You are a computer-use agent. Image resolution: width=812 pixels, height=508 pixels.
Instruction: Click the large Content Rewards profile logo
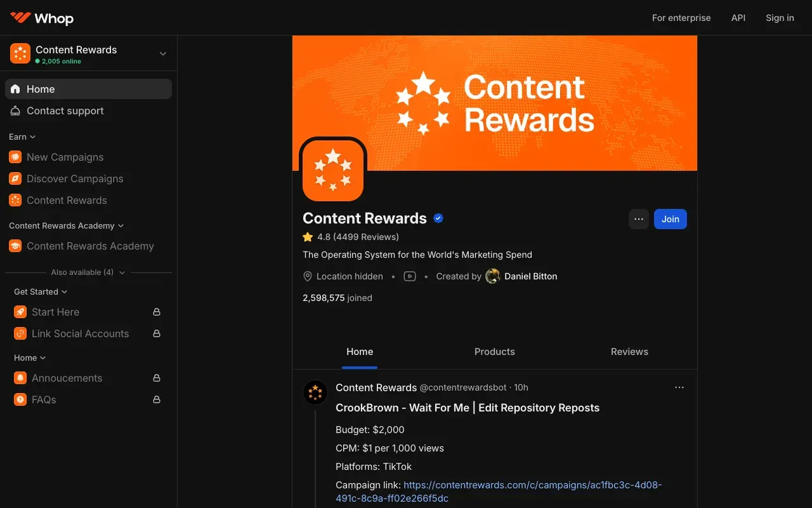pos(333,171)
